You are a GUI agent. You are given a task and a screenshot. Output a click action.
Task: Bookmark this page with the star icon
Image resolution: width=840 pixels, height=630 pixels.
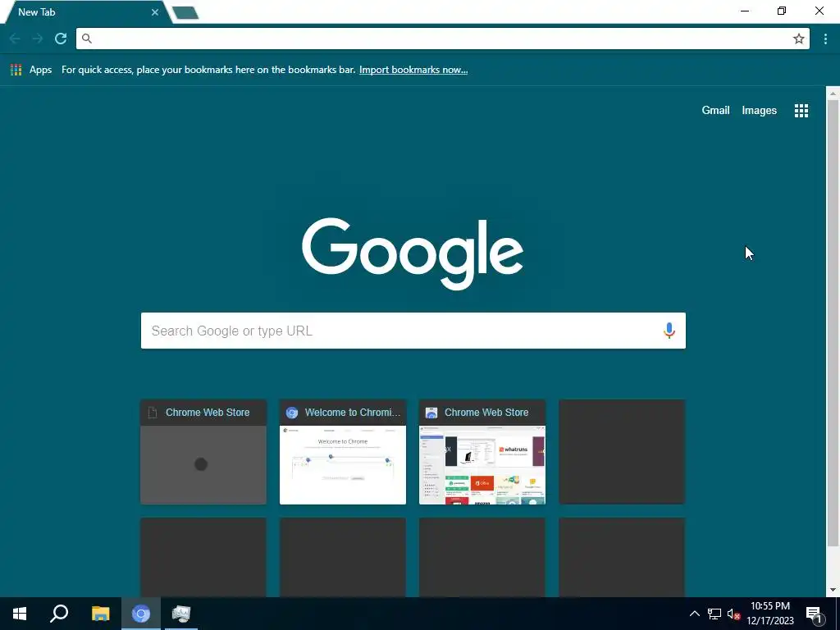[x=799, y=39]
